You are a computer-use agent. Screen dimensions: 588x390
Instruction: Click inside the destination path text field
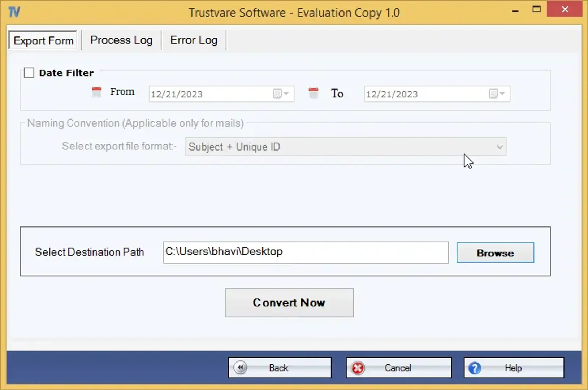(306, 252)
